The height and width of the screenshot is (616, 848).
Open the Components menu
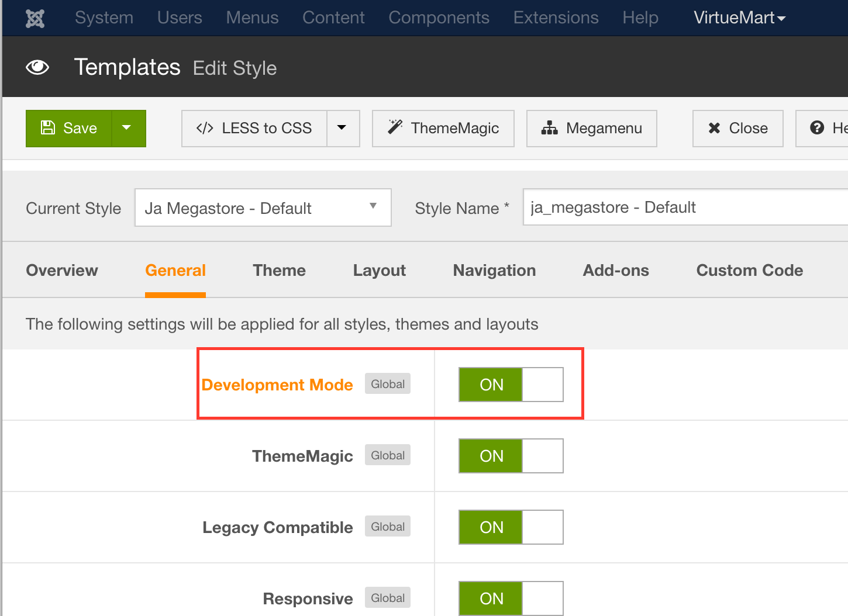(439, 18)
